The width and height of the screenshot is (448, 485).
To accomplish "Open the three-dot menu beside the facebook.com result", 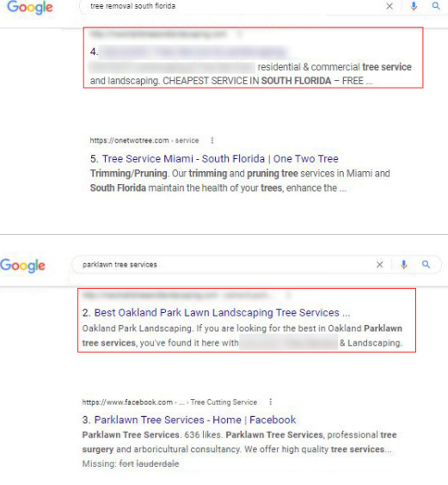I will 270,402.
